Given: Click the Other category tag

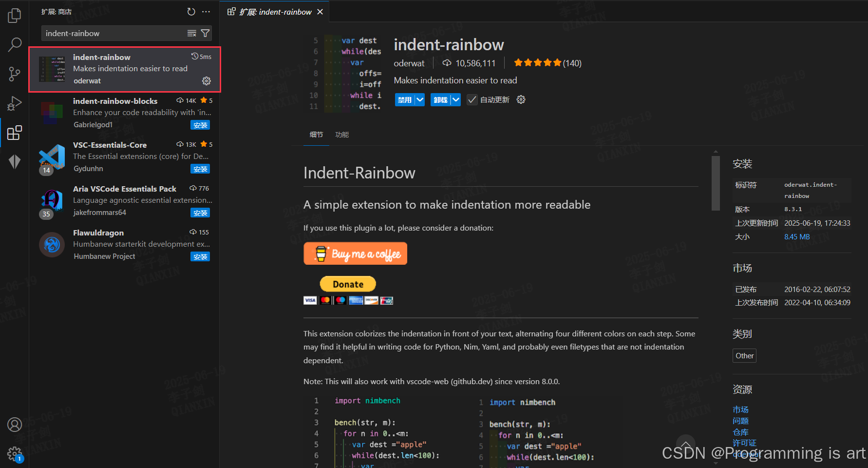Looking at the screenshot, I should coord(744,356).
